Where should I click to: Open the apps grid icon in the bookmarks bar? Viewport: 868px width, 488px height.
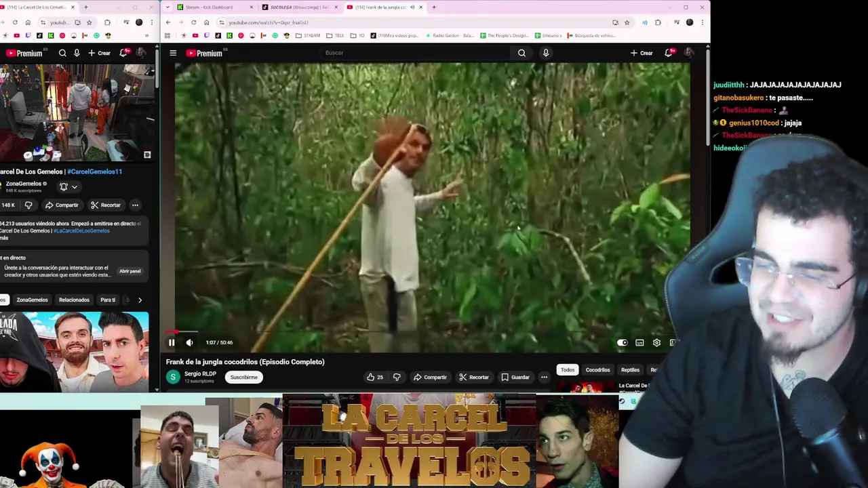[168, 35]
